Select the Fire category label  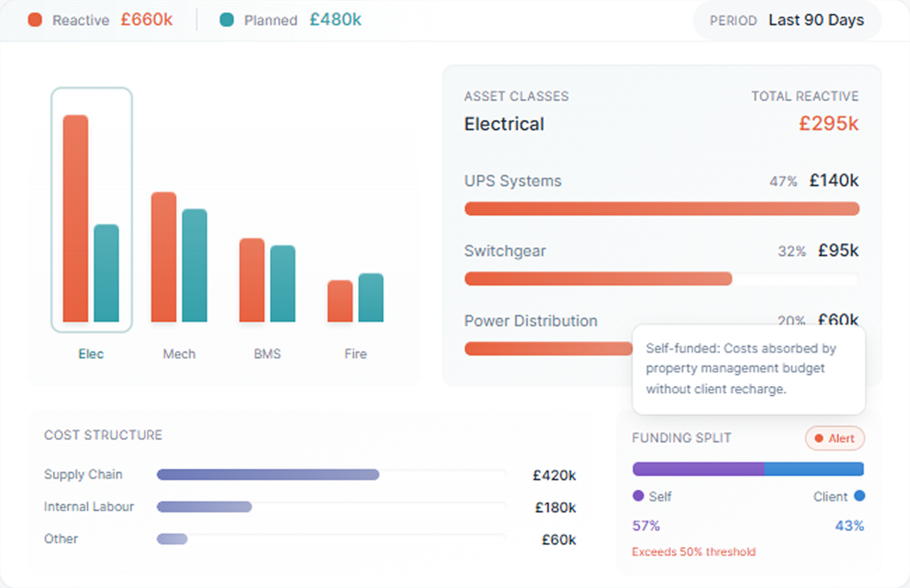356,354
